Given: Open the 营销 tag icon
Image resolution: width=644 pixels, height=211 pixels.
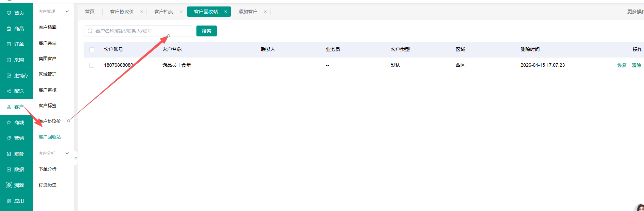Looking at the screenshot, I should pos(9,138).
